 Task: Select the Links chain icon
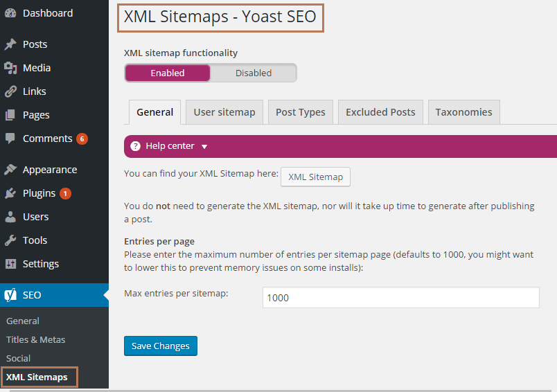(x=10, y=91)
